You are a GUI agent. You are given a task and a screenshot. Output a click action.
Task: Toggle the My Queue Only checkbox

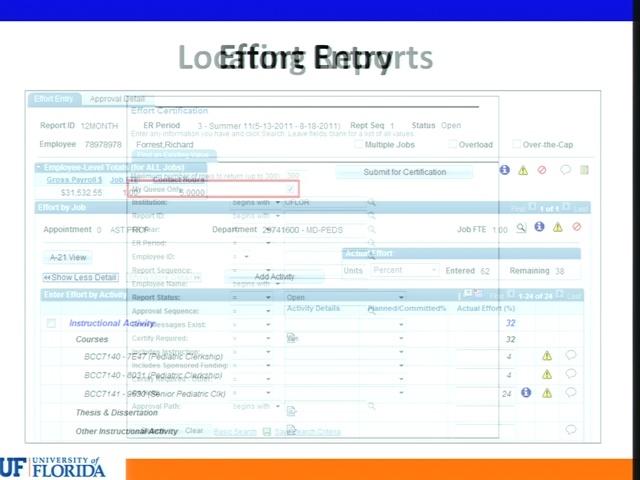(290, 189)
